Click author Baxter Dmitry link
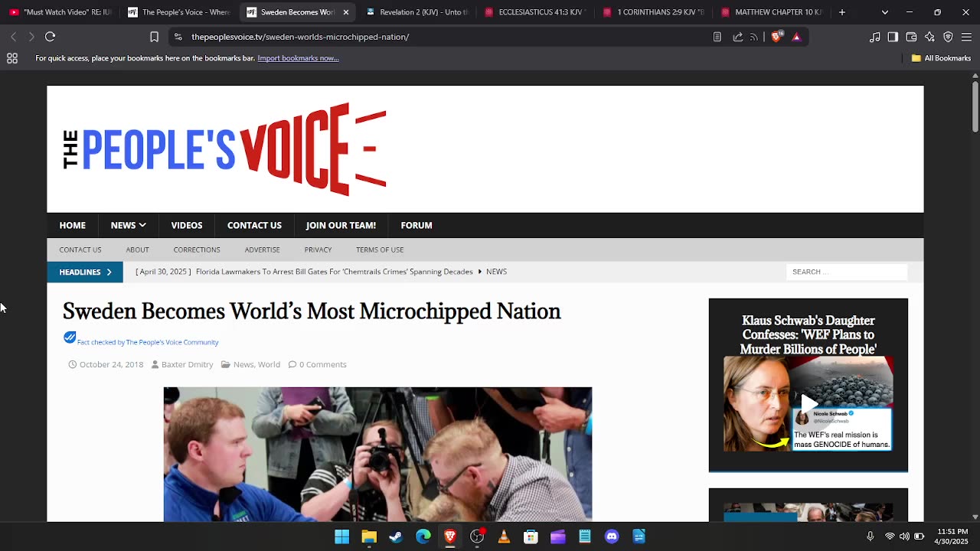 188,364
